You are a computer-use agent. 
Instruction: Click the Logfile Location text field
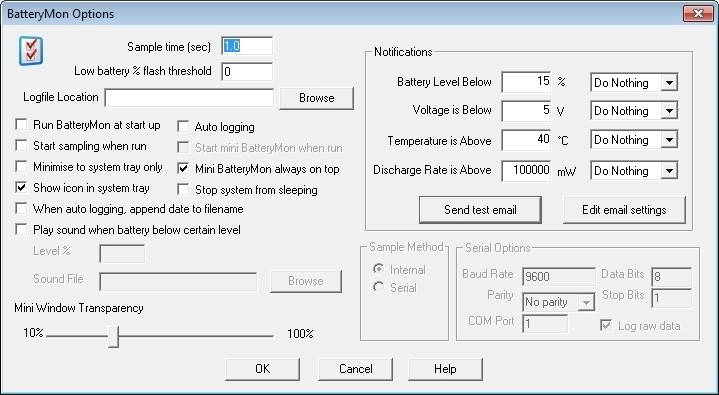coord(189,98)
